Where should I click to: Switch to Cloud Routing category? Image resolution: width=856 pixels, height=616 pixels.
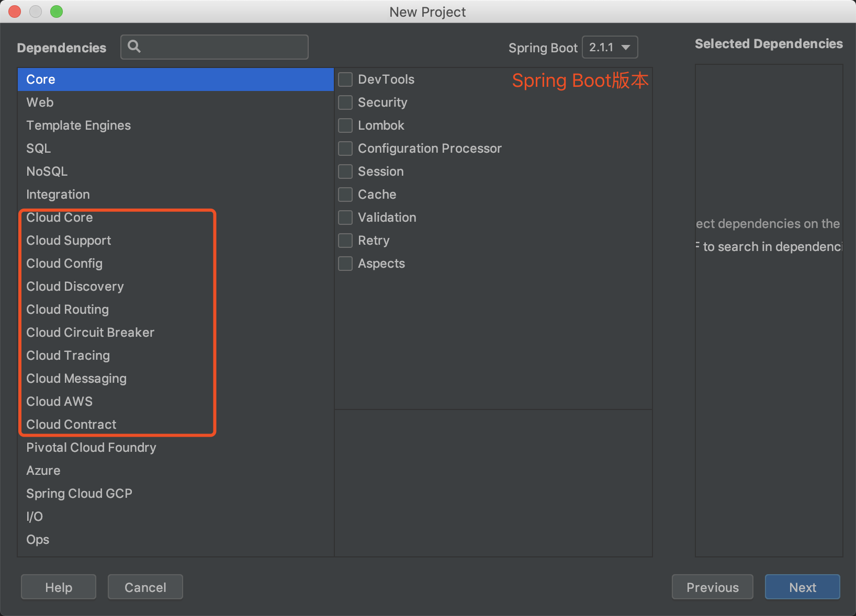176,310
